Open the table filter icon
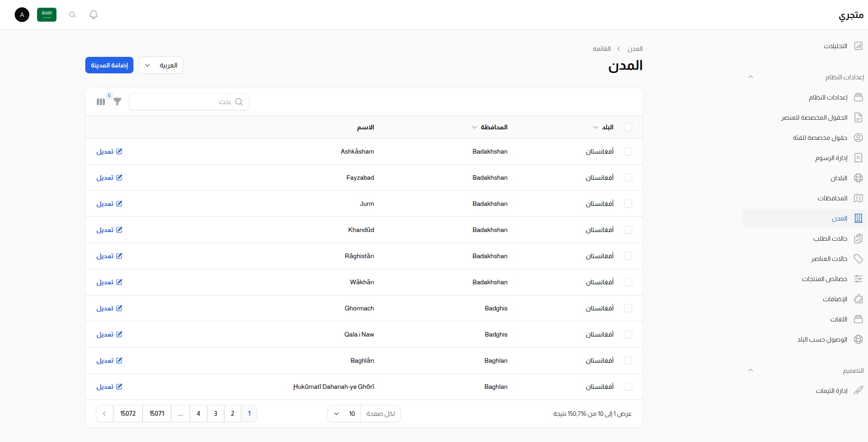 pos(117,102)
